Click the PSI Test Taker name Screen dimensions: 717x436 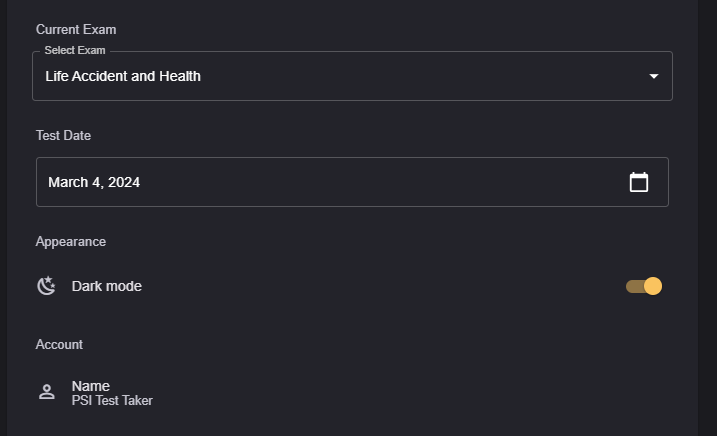(112, 401)
